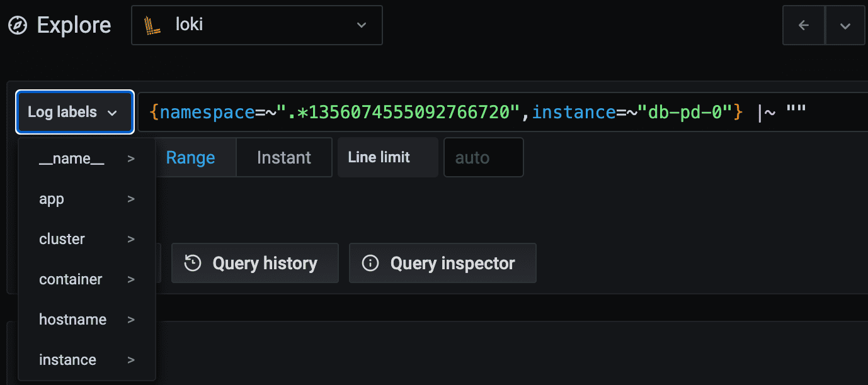Screen dimensions: 868x385
Task: Select the Range query type
Action: coord(190,157)
